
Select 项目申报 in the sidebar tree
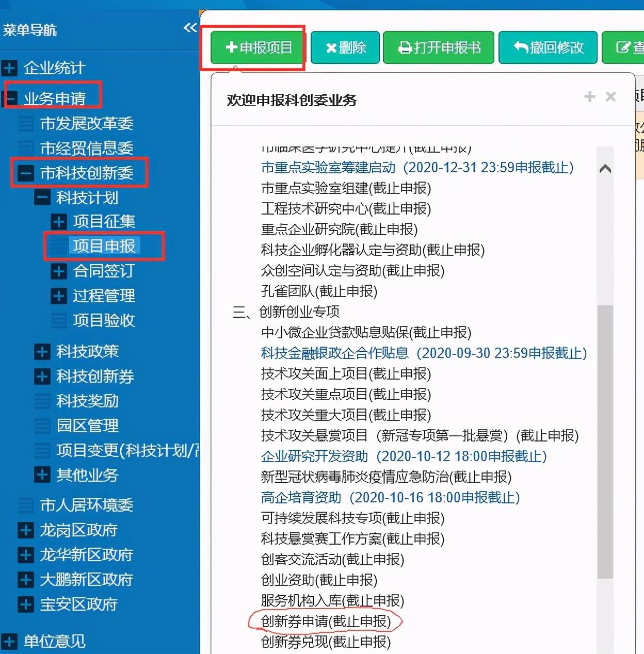(x=104, y=246)
